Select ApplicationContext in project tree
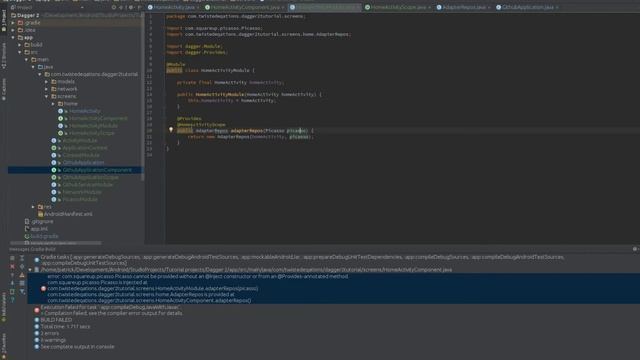The image size is (640, 360). click(x=85, y=148)
